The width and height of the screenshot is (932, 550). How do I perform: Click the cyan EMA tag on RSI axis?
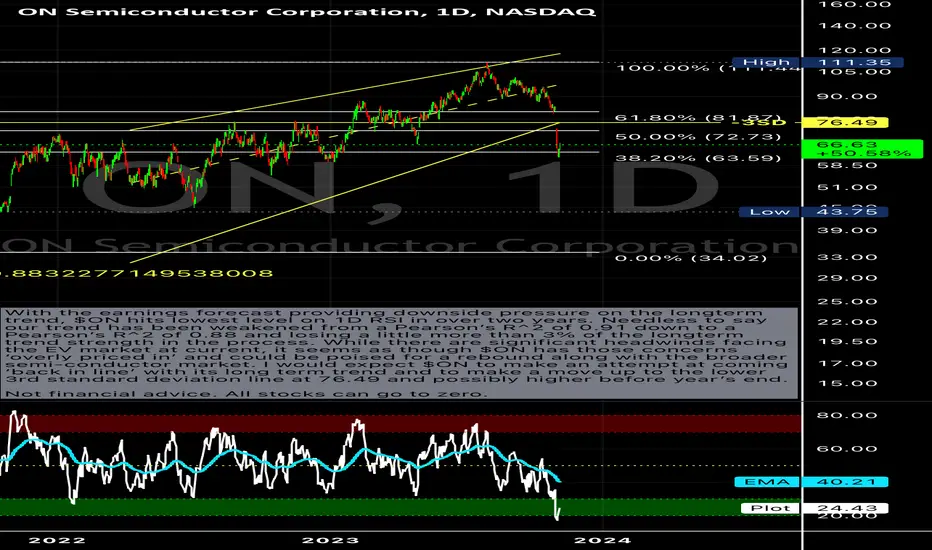point(767,482)
